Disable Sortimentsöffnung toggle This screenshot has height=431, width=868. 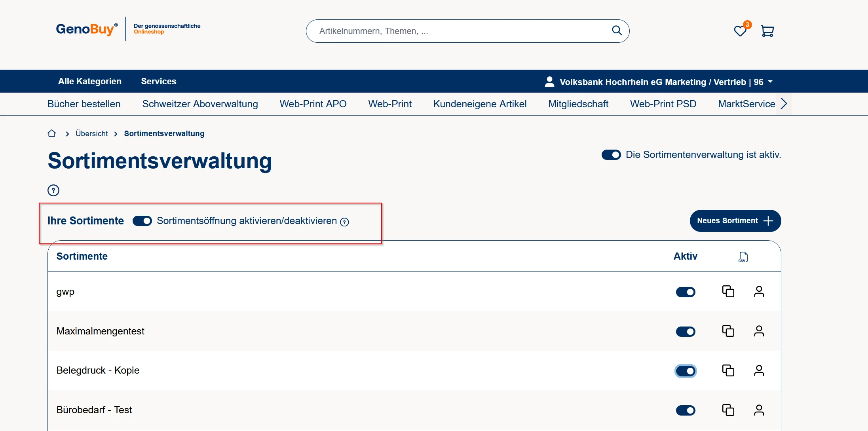pyautogui.click(x=142, y=221)
